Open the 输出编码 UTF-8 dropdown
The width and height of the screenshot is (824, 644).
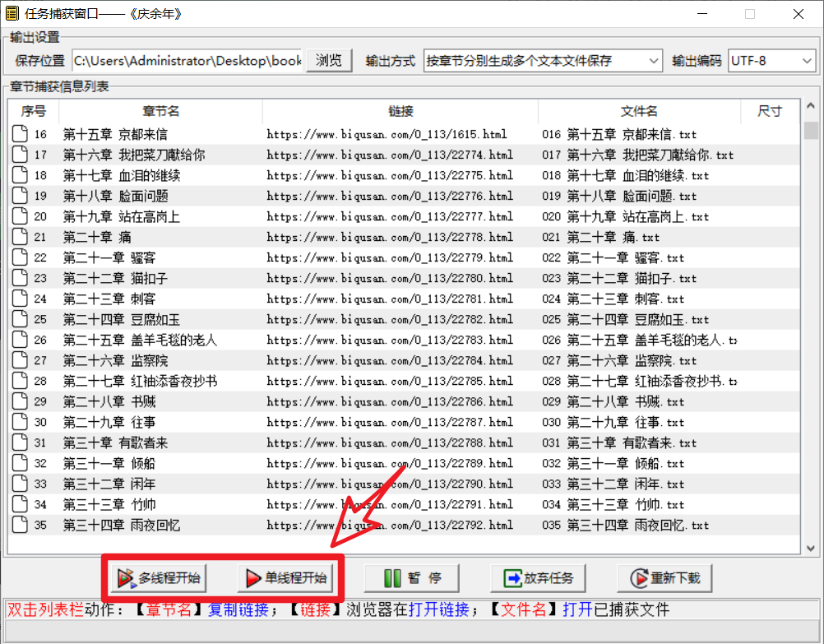click(771, 61)
